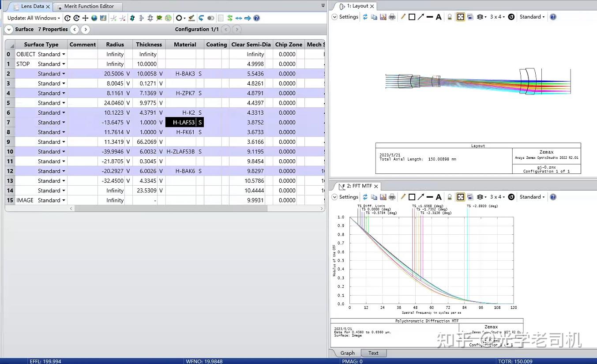Select the arrow annotation tool in the Layout toolbar
Image resolution: width=597 pixels, height=364 pixels.
pos(421,17)
